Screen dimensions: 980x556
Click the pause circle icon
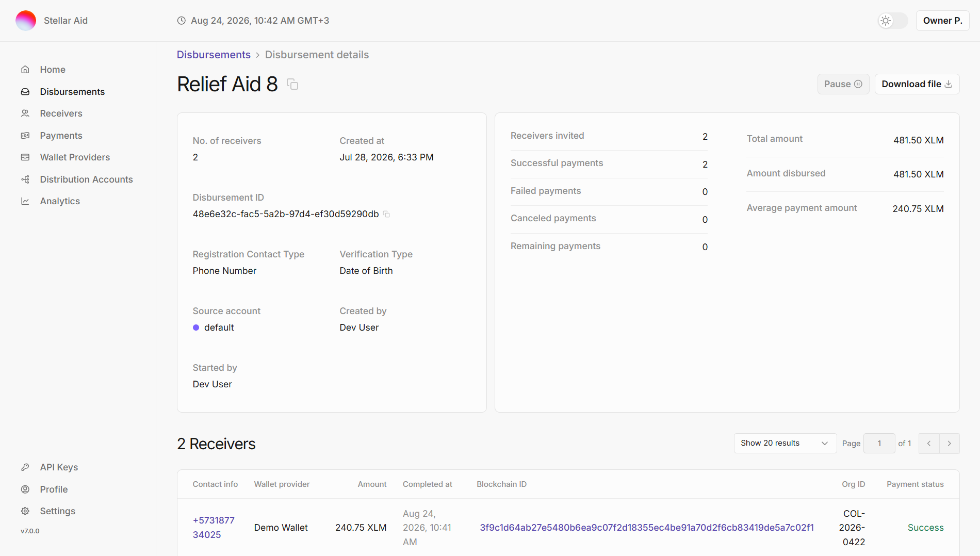858,84
